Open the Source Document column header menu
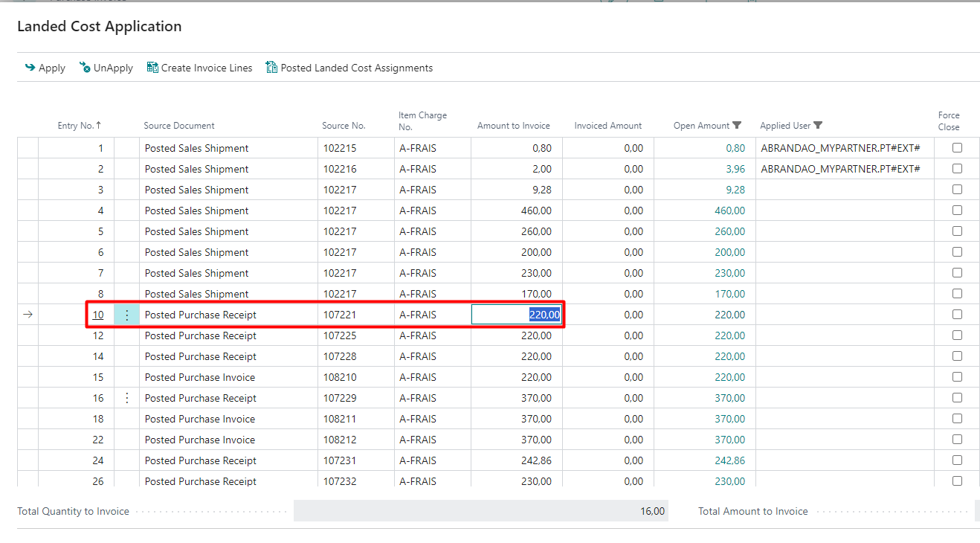The height and width of the screenshot is (543, 980). (x=179, y=126)
